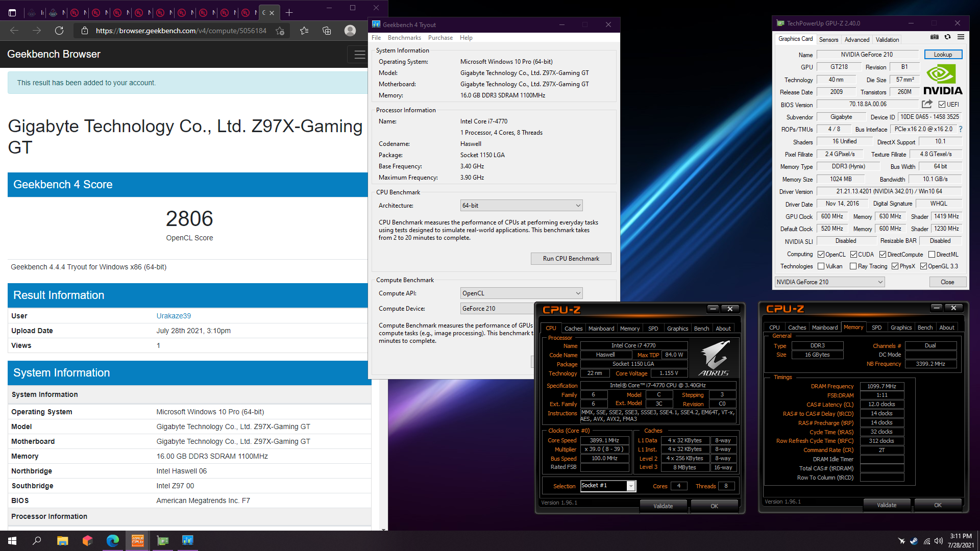
Task: Open SPD tab in right CPU-Z window
Action: (x=876, y=328)
